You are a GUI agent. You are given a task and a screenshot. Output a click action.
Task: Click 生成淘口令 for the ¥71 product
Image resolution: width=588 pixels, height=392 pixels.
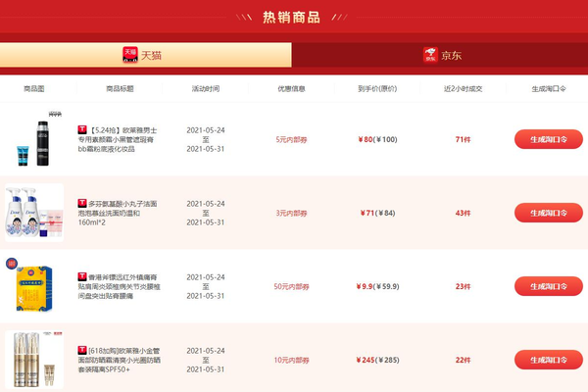(x=548, y=213)
